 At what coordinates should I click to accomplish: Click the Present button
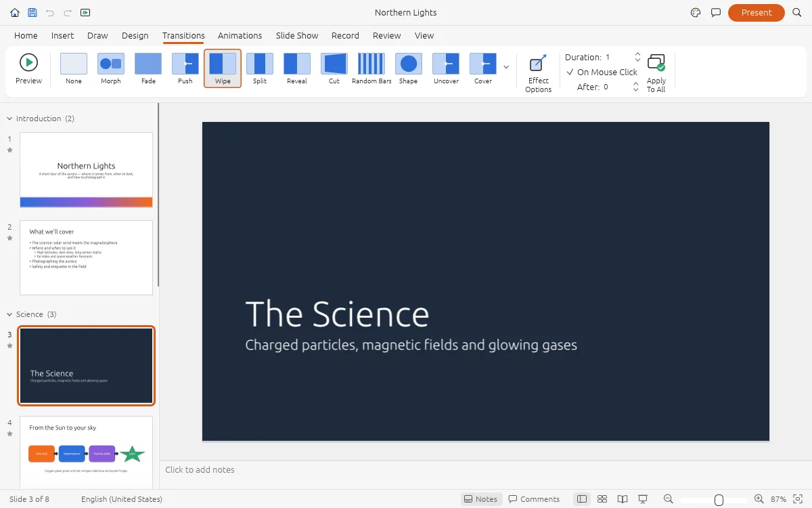click(757, 12)
